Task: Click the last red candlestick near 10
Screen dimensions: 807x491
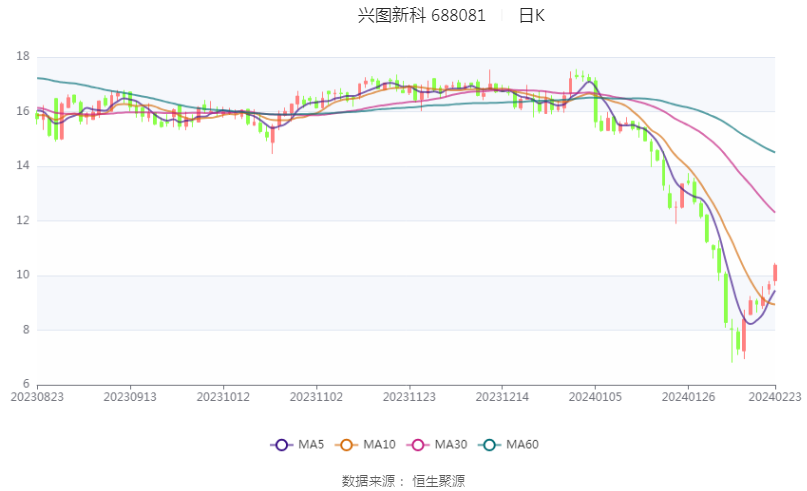Action: pos(775,273)
